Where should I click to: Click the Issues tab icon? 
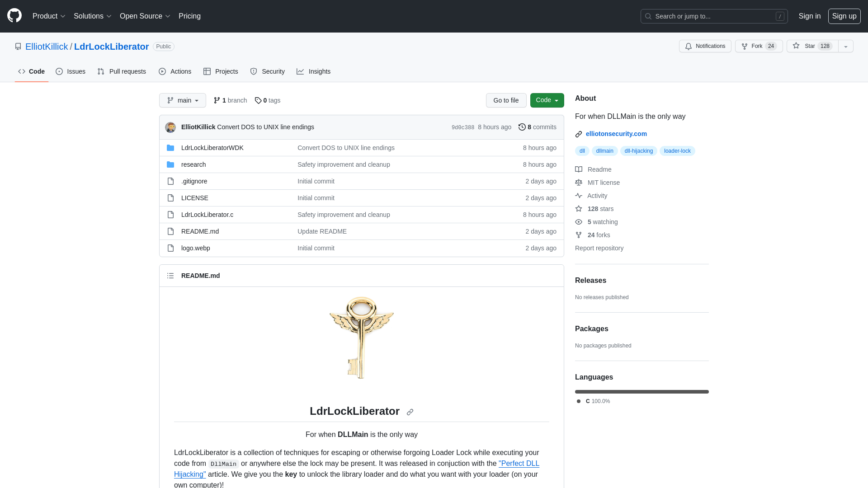(59, 71)
